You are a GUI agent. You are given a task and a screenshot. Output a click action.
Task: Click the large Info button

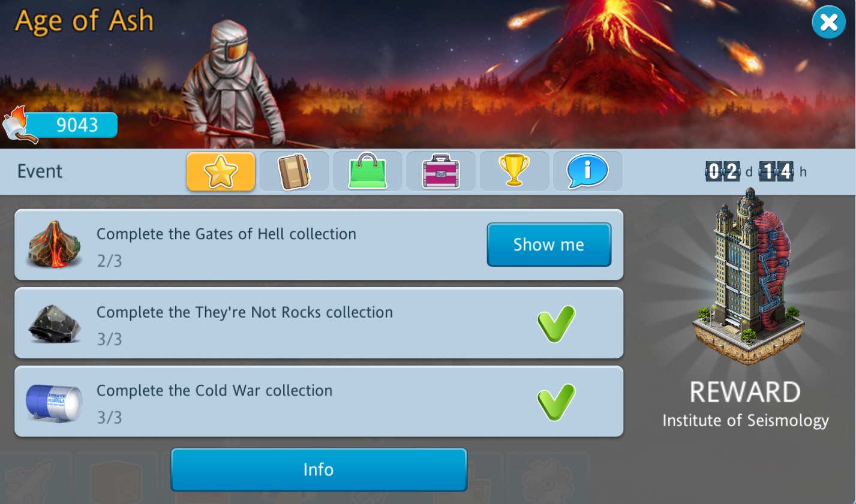pos(319,470)
